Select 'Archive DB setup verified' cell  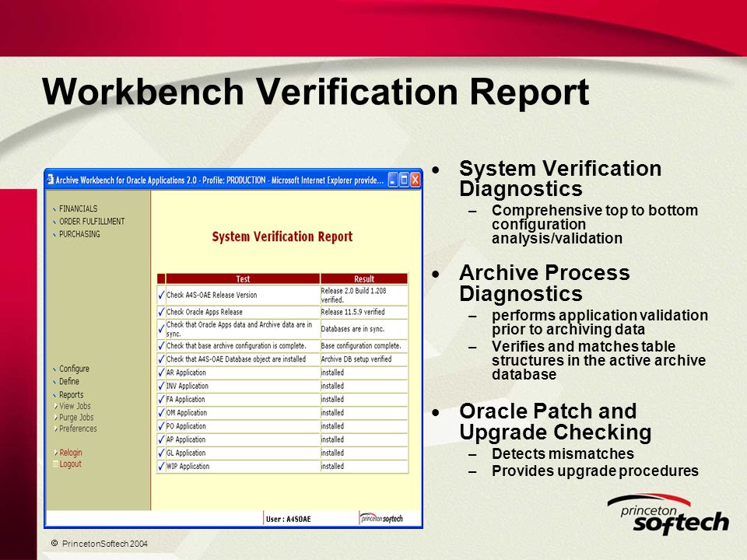364,359
